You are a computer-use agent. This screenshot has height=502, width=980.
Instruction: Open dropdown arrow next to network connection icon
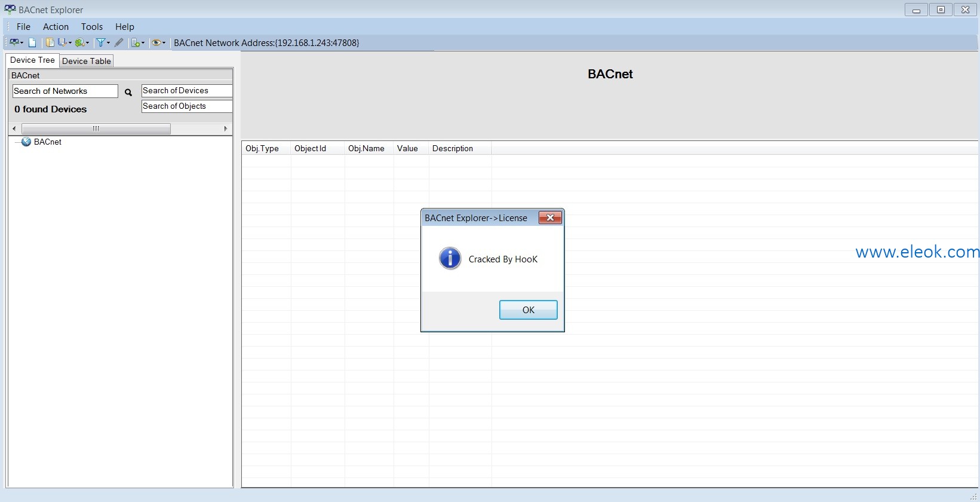[x=21, y=43]
